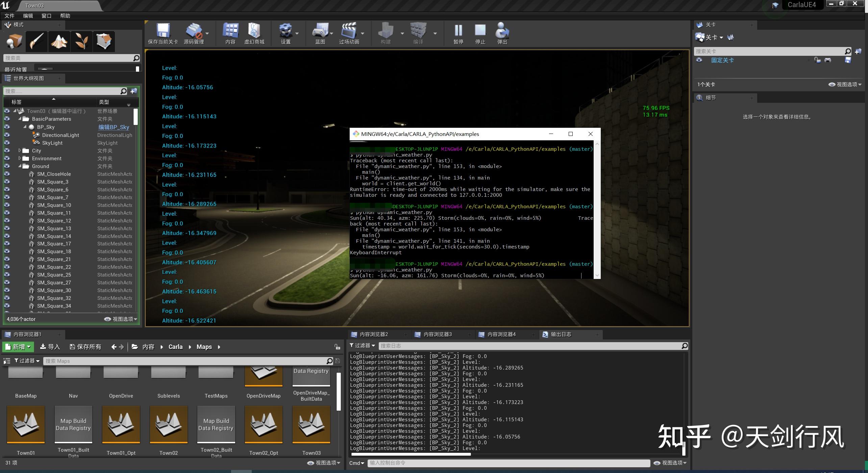Click the Import button
The height and width of the screenshot is (473, 868).
click(50, 347)
